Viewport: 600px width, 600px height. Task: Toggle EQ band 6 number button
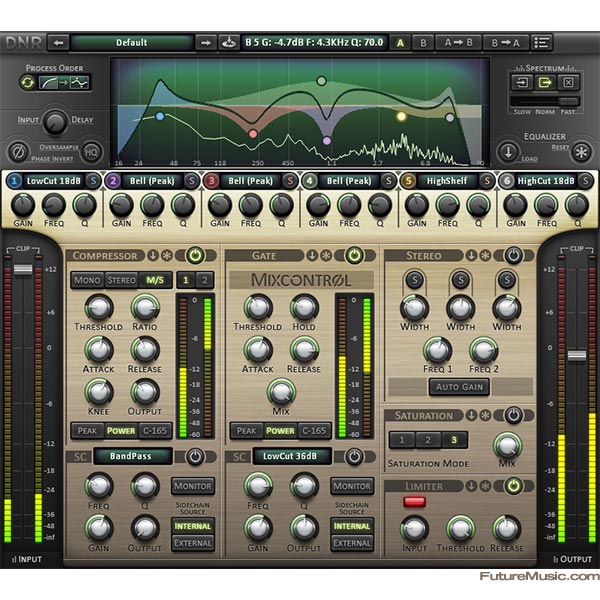click(x=507, y=181)
